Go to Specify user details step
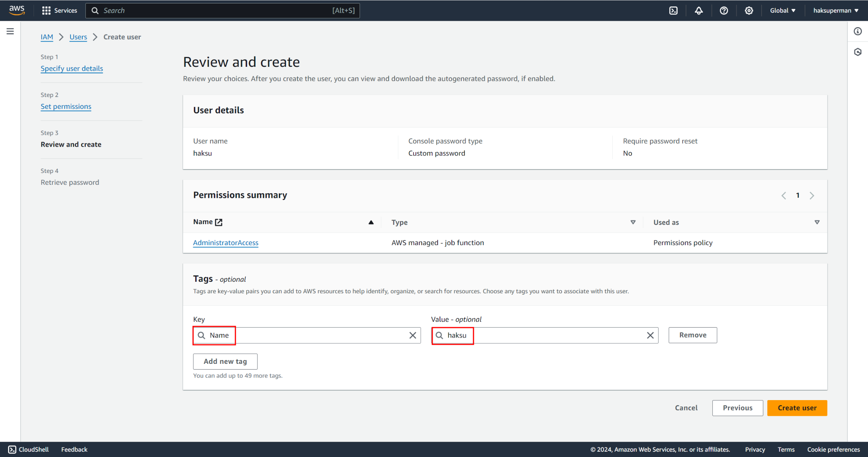The width and height of the screenshot is (868, 457). [x=72, y=68]
